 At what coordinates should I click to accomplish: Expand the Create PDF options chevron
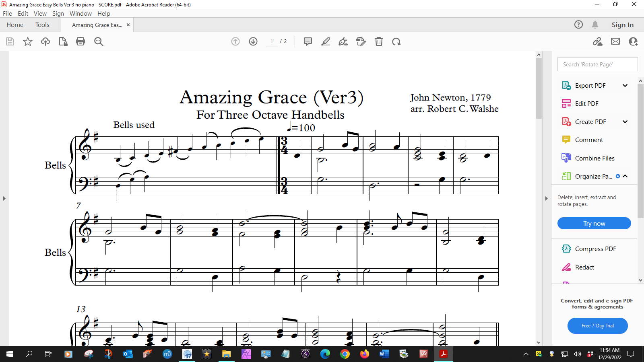click(x=625, y=121)
